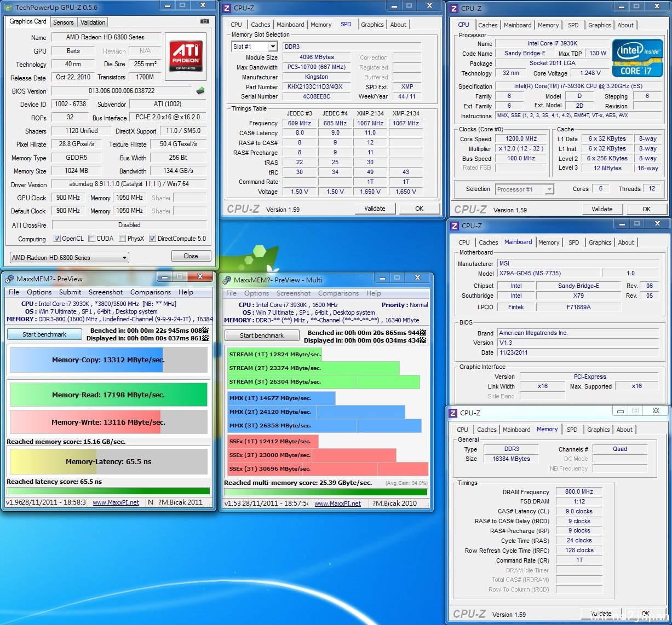672x625 pixels.
Task: Click the Memory-Copy 13312 MByte/sec result bar
Action: coord(108,360)
